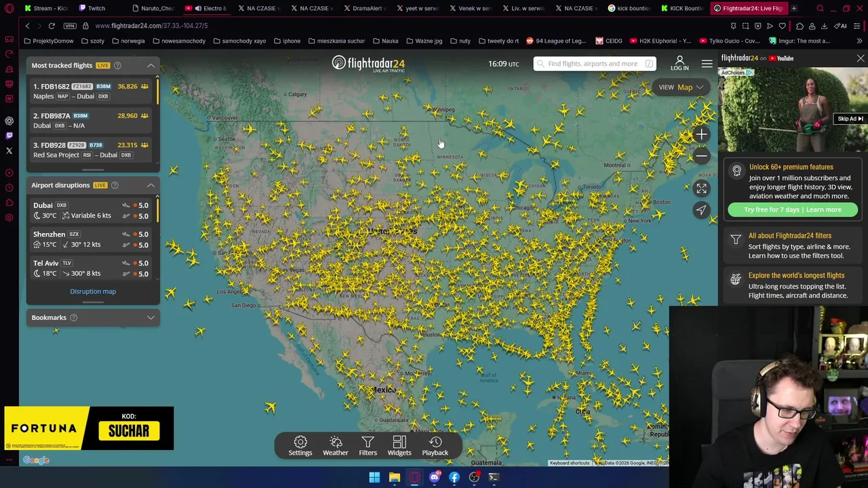Open flight FDB1682 Naples to Dubai
Screen dimensions: 868x488
point(92,91)
